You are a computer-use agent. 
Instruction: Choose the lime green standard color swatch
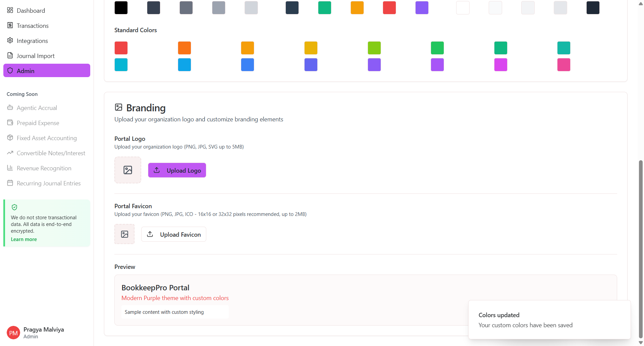pos(374,48)
